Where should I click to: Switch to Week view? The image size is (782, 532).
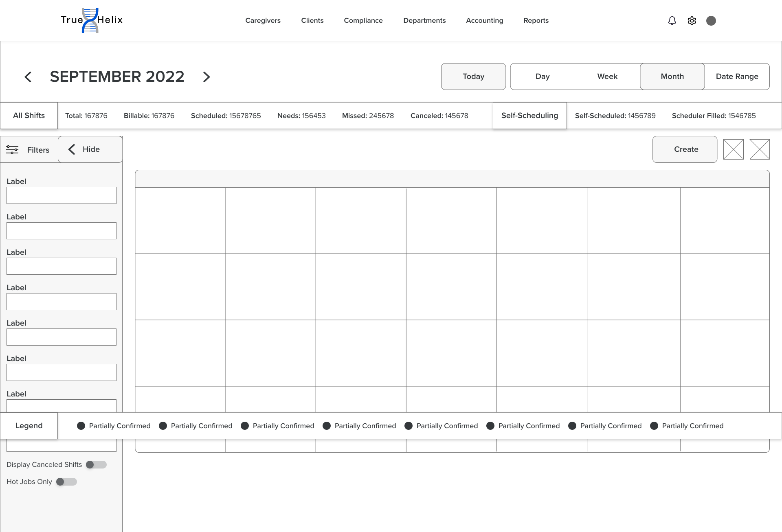pos(607,77)
